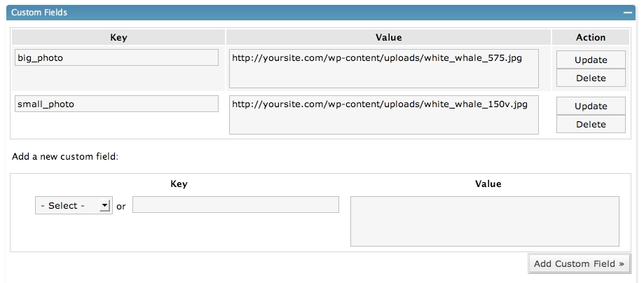Open the "- Select -" key dropdown
Screen dimensions: 644x283
tap(73, 206)
